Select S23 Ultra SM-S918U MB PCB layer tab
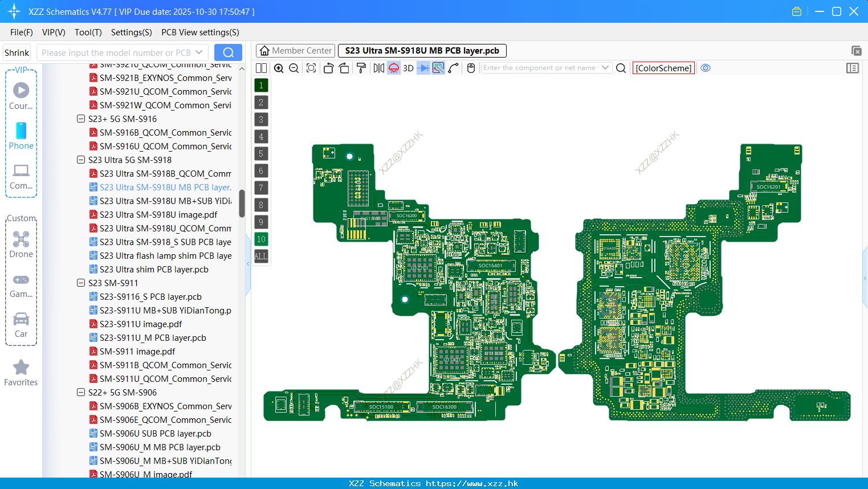 pos(422,51)
